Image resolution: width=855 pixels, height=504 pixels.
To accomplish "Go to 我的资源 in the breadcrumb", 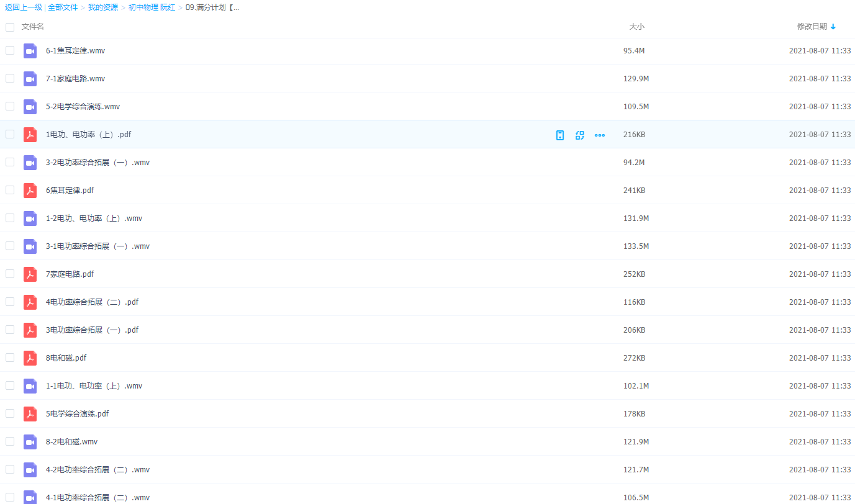I will (x=102, y=7).
